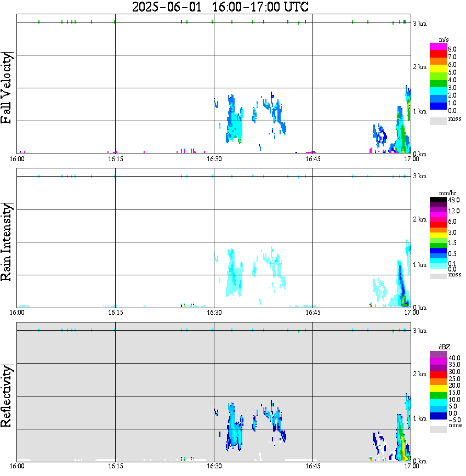Click the green swatch in the dBZ legend

(x=438, y=395)
